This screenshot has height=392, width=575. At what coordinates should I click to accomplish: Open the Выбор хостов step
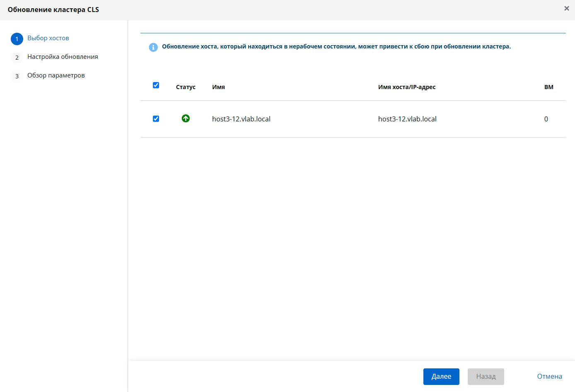[48, 38]
